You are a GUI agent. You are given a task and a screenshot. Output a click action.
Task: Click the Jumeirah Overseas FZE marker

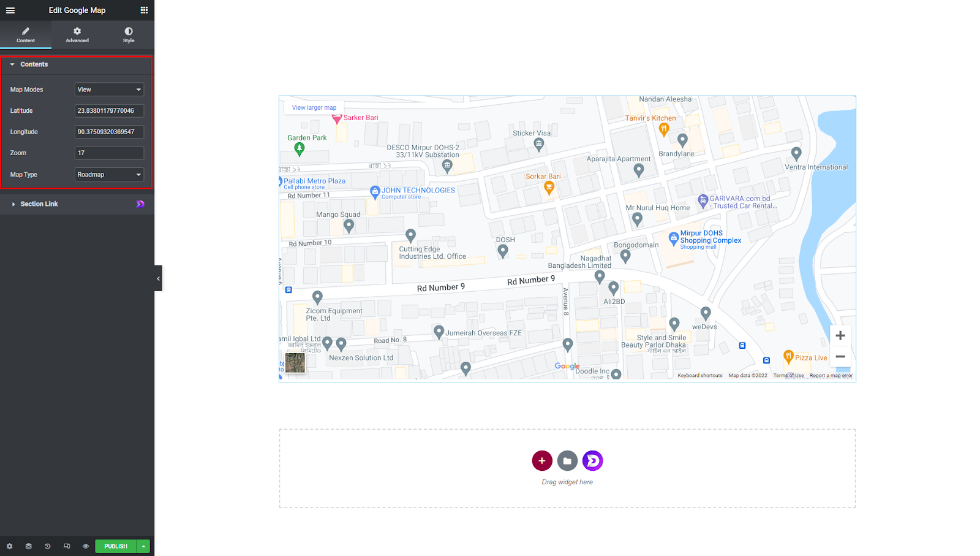[439, 332]
